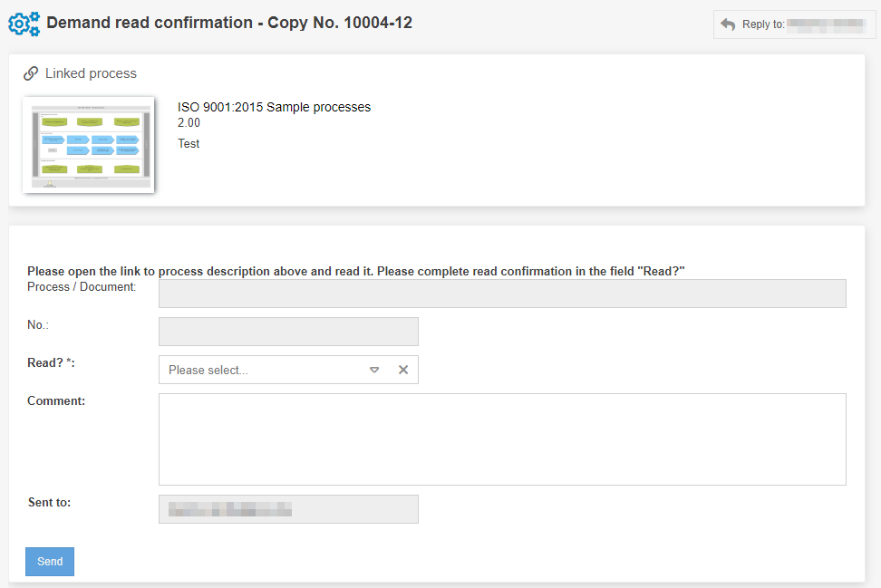Click the chain link icon beside Linked process
Viewport: 881px width, 588px height.
31,73
